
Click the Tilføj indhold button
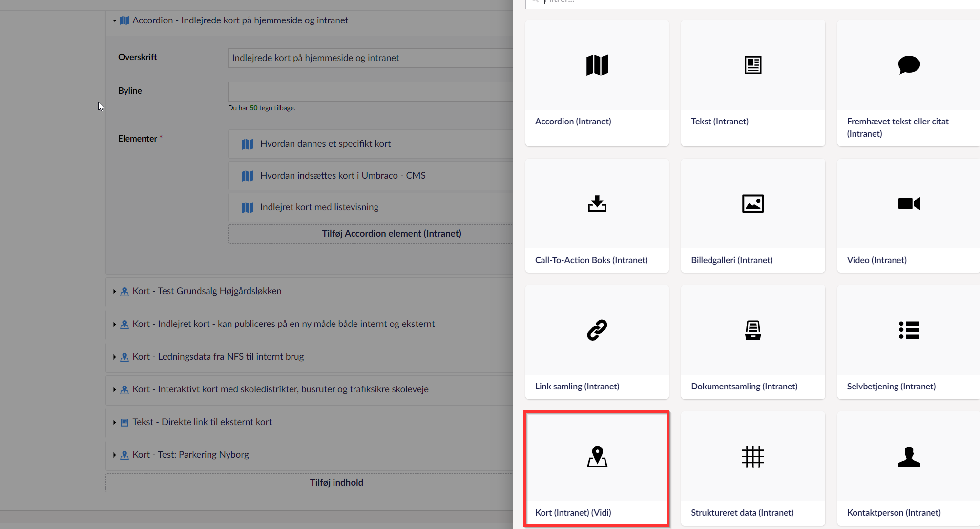pyautogui.click(x=336, y=482)
